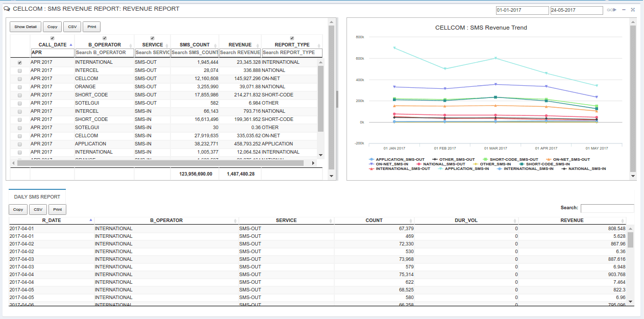Click the chat bubble icon beside report title

[x=7, y=9]
